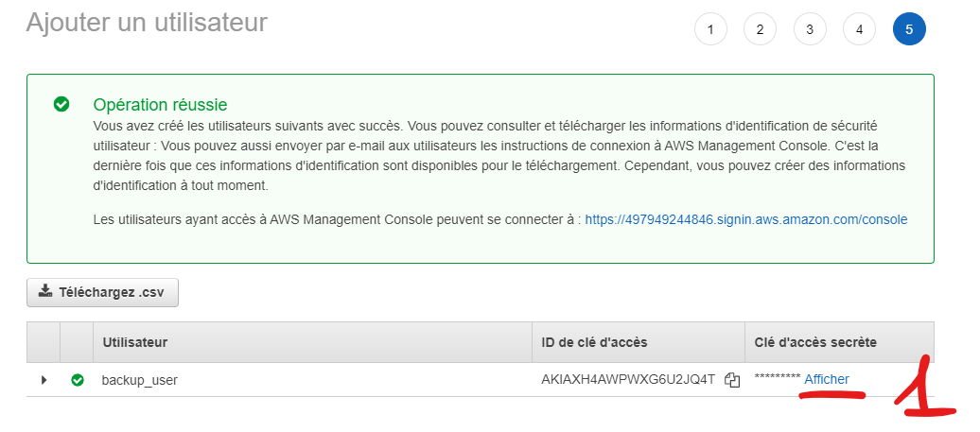Select the active step 5 circle

tap(909, 29)
